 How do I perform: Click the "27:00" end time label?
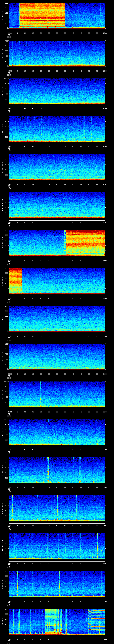pos(105,487)
